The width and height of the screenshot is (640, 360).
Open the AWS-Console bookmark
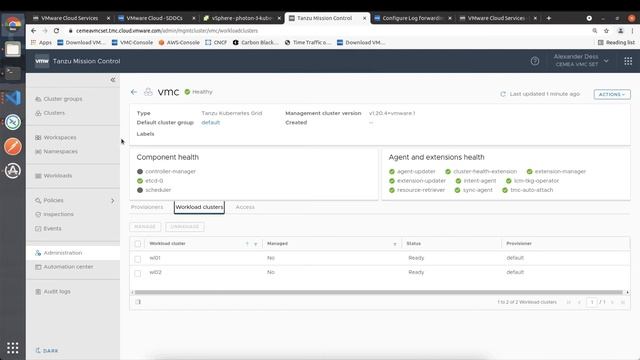(179, 42)
